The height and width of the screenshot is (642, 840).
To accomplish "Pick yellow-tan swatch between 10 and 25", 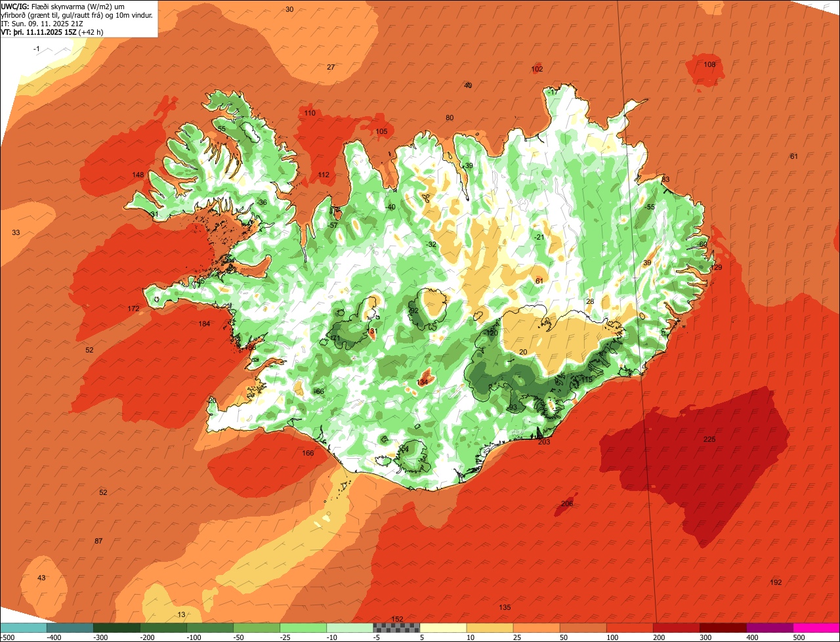I will pos(490,628).
